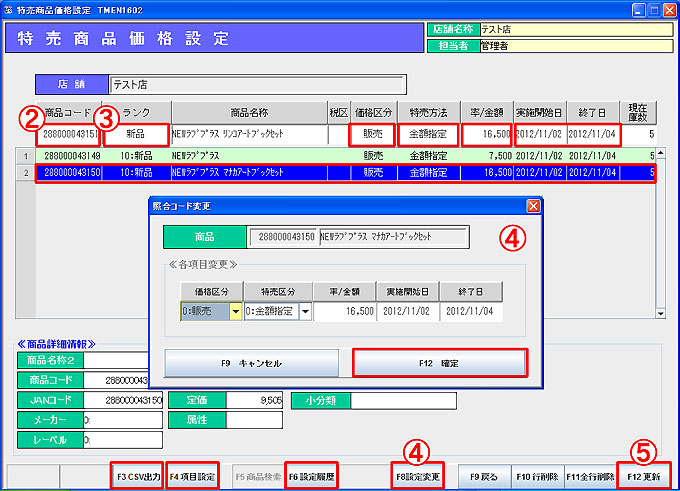680x491 pixels.
Task: Click F12 確定 button in dialog
Action: [439, 362]
